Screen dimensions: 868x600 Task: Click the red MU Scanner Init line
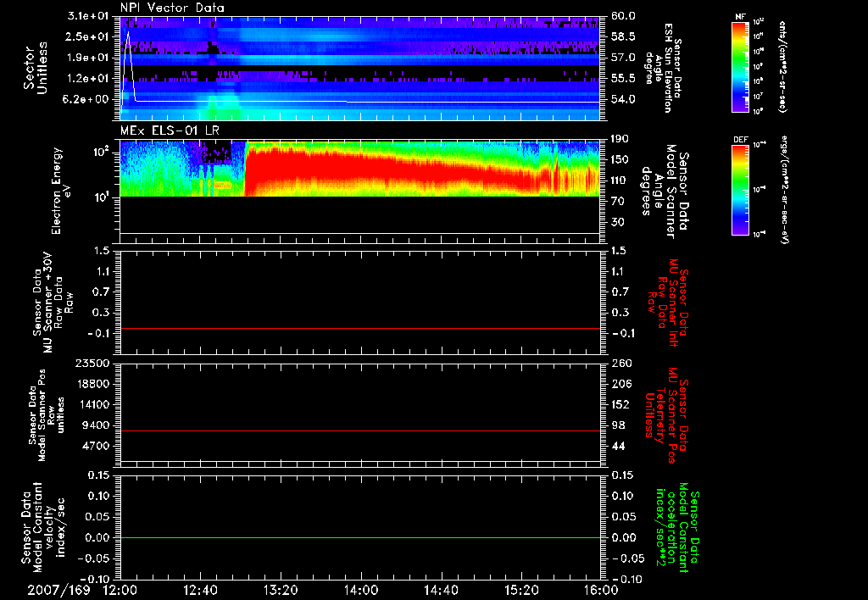click(359, 328)
